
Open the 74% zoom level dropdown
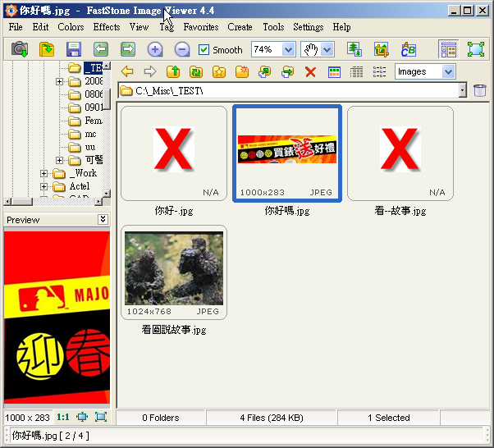[x=288, y=49]
